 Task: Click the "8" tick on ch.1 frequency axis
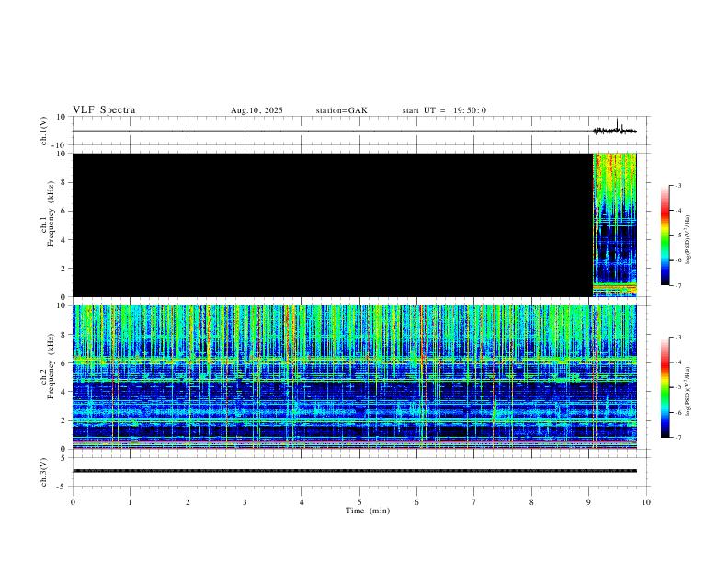63,182
